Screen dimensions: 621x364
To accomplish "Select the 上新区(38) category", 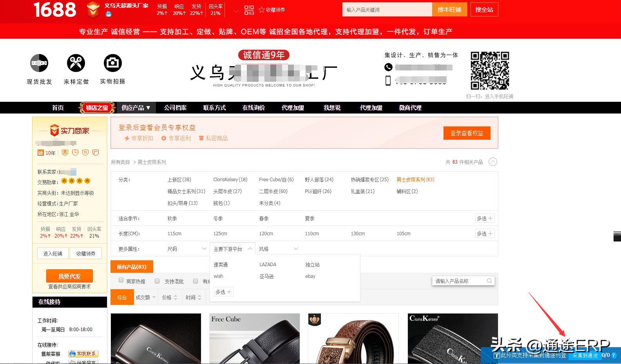I will (179, 180).
